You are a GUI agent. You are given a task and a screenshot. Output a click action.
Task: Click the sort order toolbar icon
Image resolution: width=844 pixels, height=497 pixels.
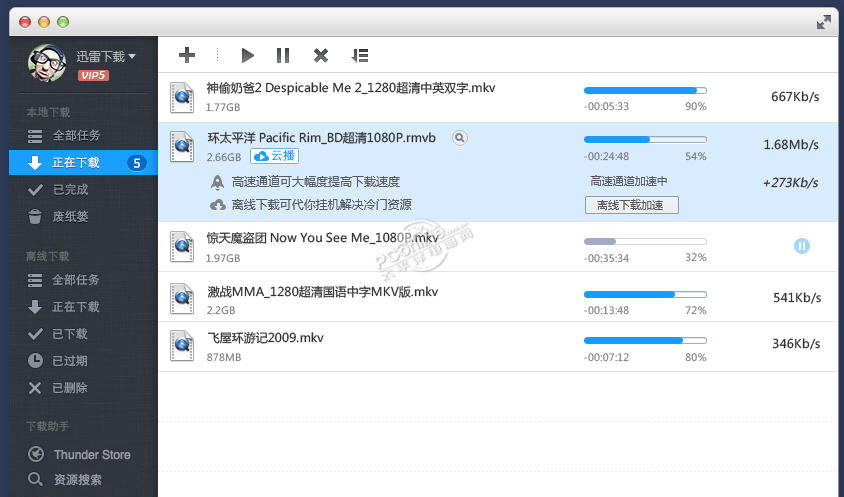click(360, 55)
